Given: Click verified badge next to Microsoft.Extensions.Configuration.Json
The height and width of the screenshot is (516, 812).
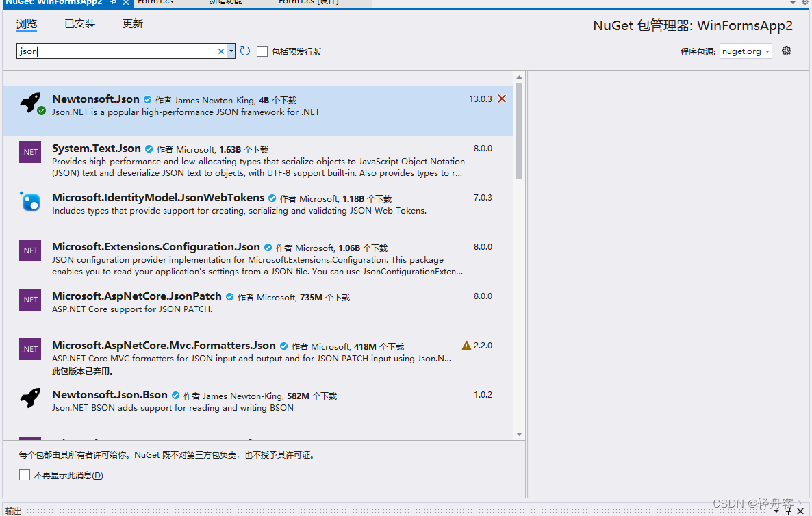Looking at the screenshot, I should click(x=268, y=247).
